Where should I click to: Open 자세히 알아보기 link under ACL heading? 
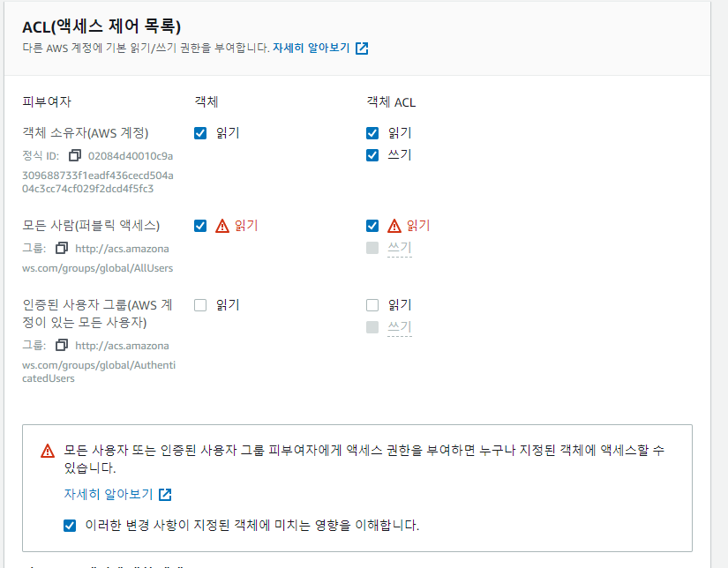311,48
